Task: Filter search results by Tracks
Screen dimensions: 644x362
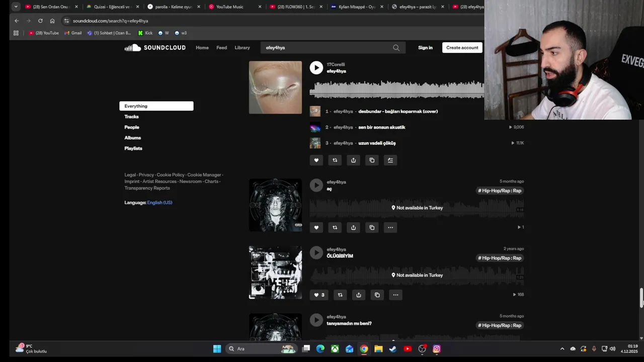Action: [131, 117]
